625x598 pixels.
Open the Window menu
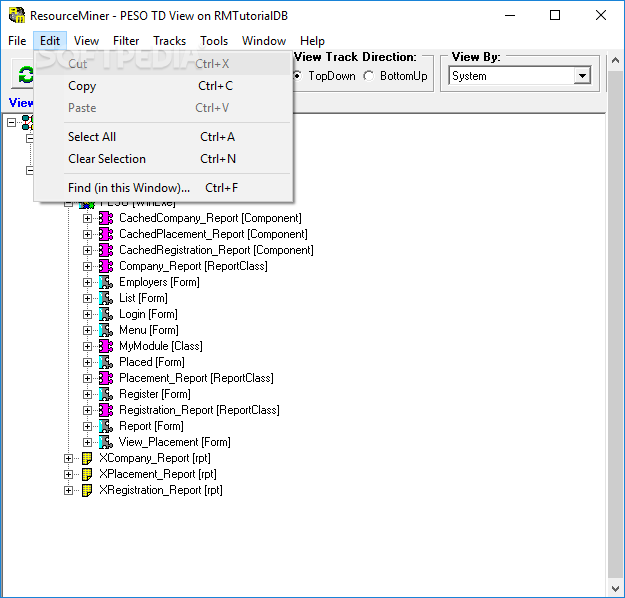(x=264, y=41)
